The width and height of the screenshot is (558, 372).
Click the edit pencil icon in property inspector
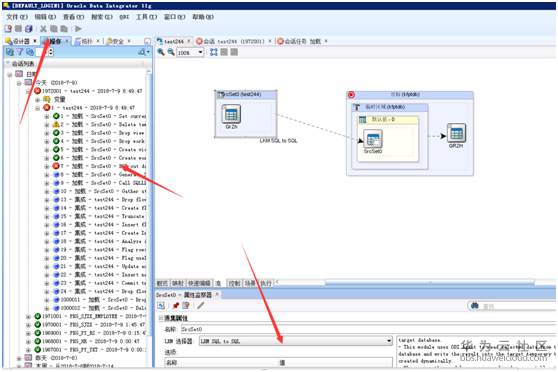click(201, 305)
